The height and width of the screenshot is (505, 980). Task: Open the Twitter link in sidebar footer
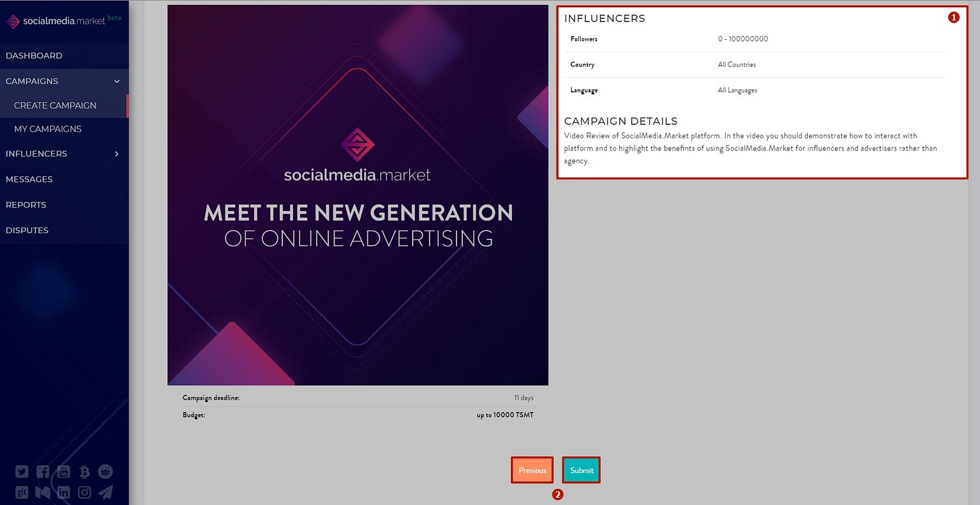pos(22,471)
